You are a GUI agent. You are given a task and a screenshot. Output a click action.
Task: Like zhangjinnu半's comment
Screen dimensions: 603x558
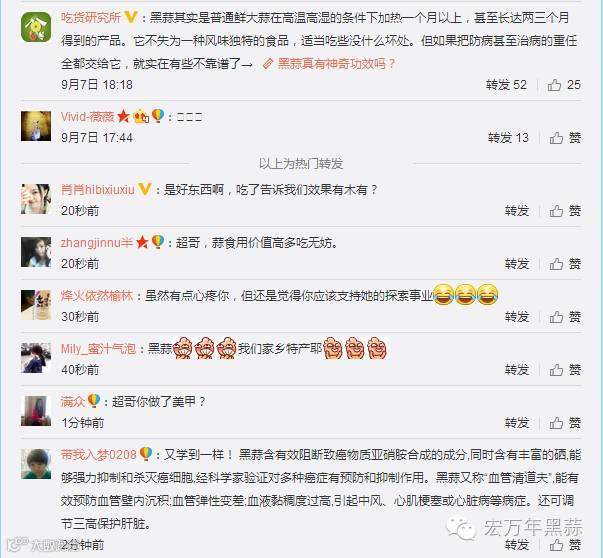565,264
